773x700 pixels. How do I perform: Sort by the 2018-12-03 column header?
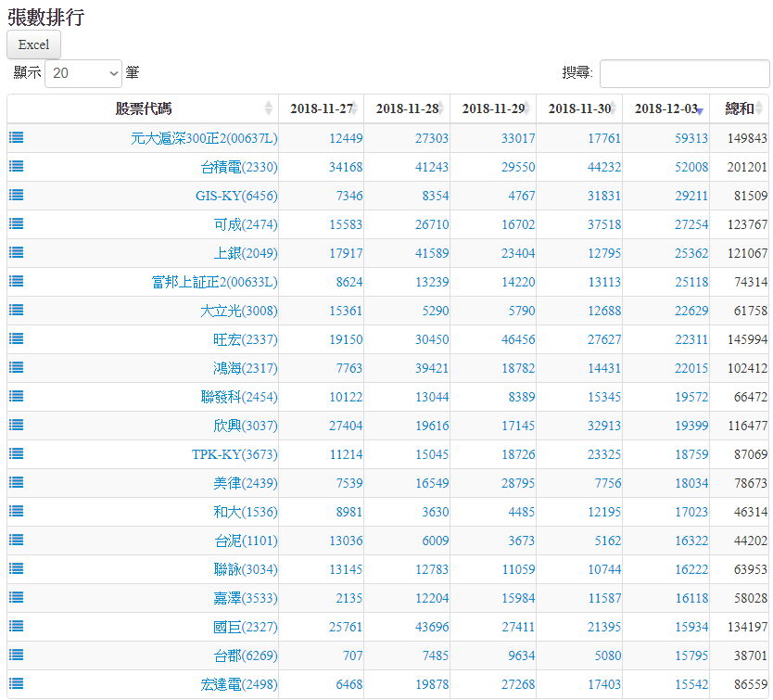click(665, 108)
